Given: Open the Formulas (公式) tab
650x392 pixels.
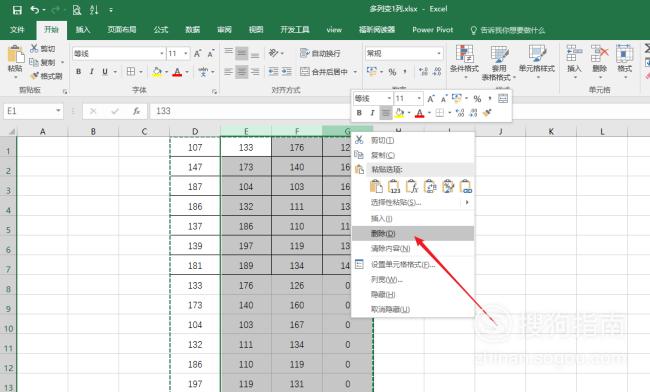Looking at the screenshot, I should click(160, 30).
